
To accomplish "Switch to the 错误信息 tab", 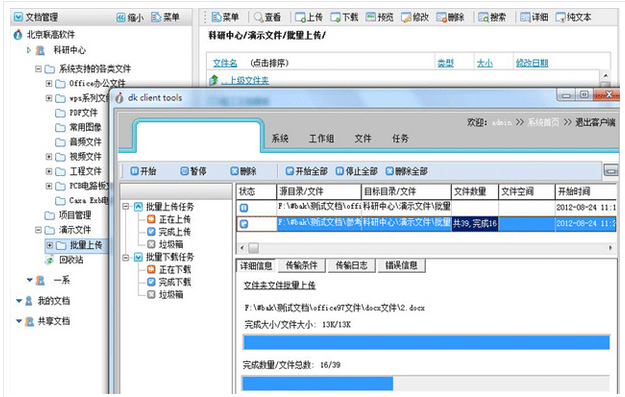I will (x=401, y=265).
